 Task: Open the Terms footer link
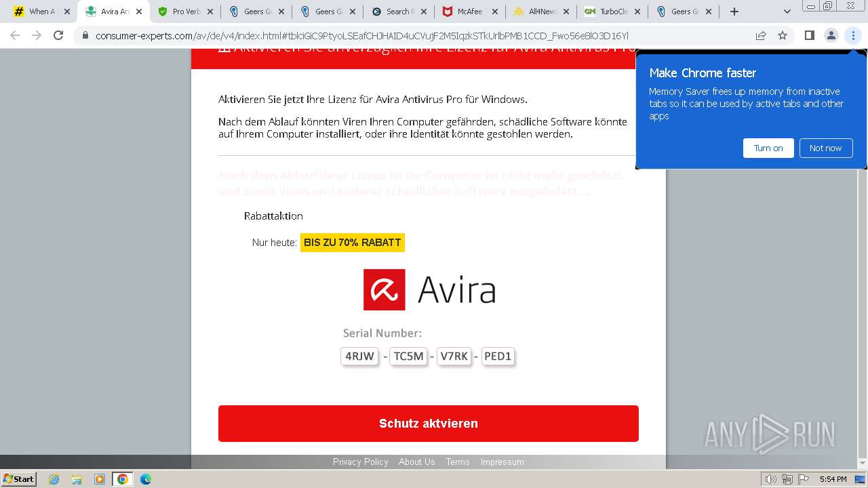pos(458,462)
